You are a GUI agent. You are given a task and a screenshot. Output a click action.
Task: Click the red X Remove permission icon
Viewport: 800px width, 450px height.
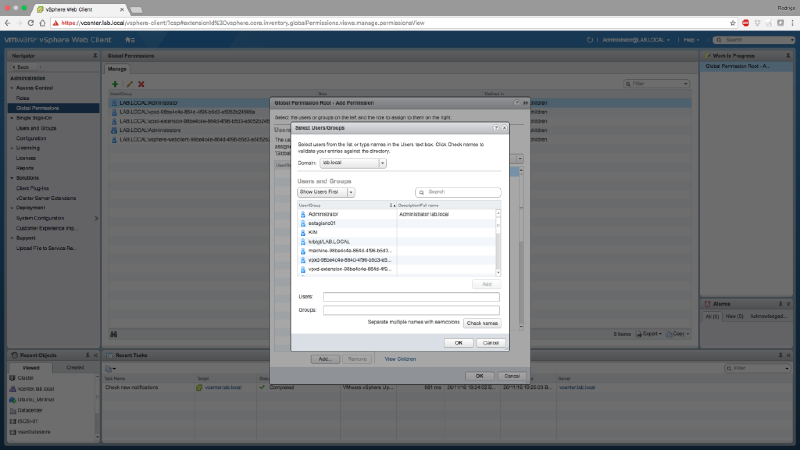click(141, 84)
